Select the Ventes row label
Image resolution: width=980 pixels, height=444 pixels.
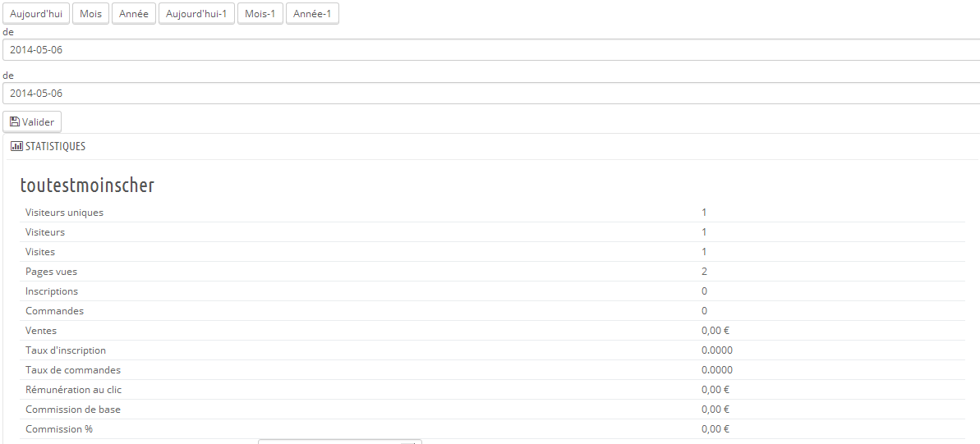pyautogui.click(x=40, y=331)
